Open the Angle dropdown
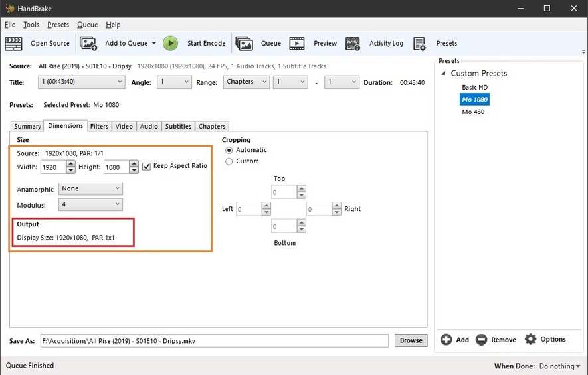This screenshot has height=375, width=588. tap(174, 82)
